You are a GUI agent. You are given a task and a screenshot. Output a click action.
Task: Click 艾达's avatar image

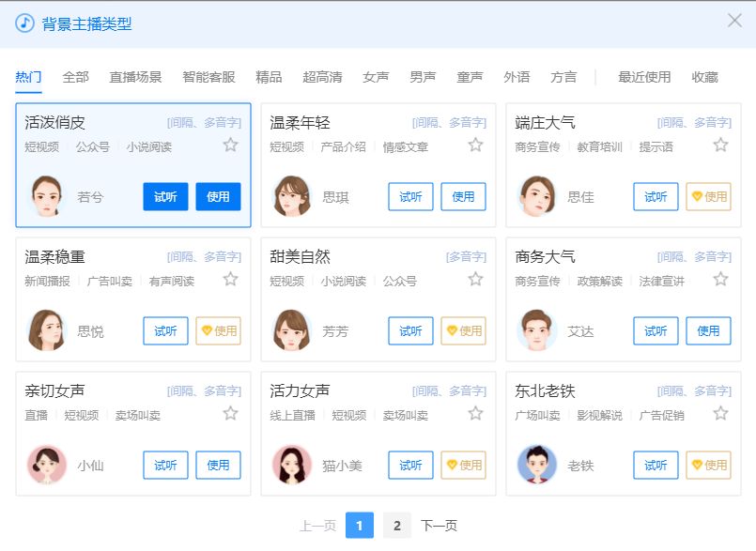(535, 330)
